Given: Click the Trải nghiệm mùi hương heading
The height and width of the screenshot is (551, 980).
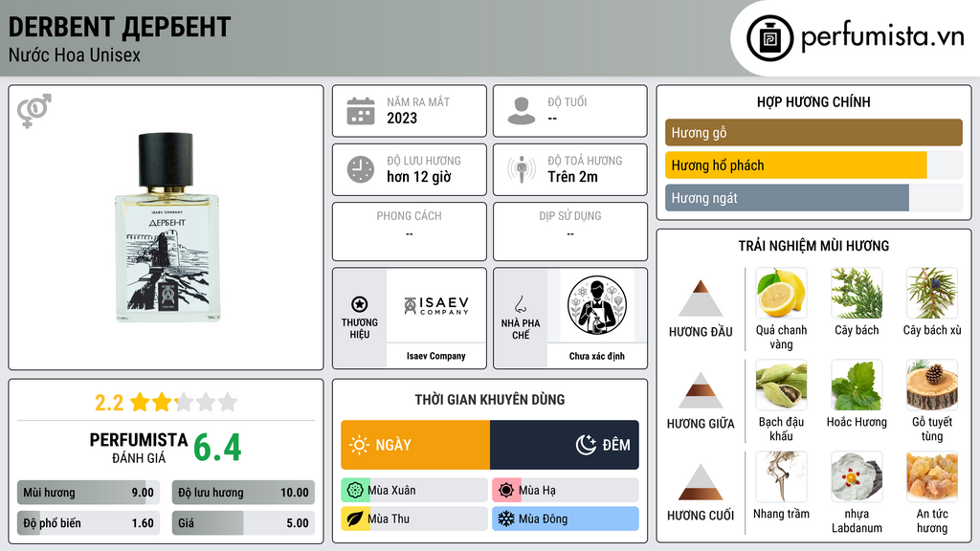Looking at the screenshot, I should point(813,246).
